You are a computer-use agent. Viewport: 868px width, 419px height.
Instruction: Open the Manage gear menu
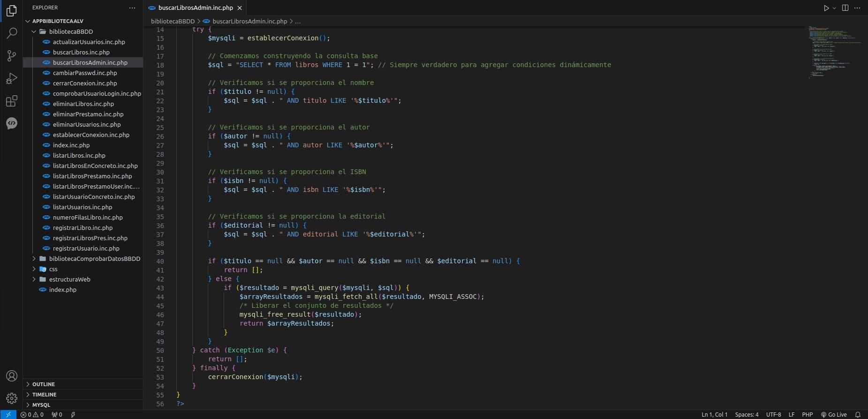(11, 398)
